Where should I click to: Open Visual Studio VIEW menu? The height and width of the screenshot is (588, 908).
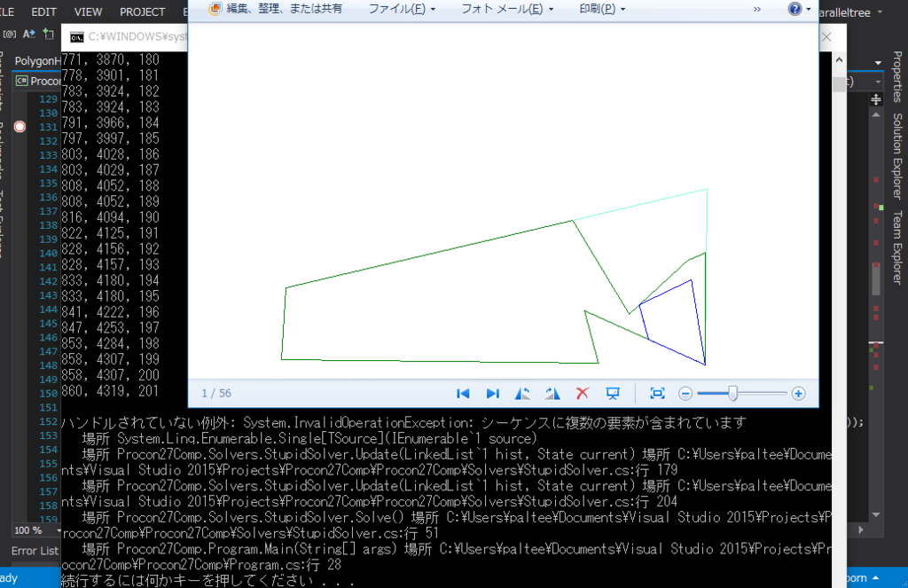pyautogui.click(x=88, y=12)
